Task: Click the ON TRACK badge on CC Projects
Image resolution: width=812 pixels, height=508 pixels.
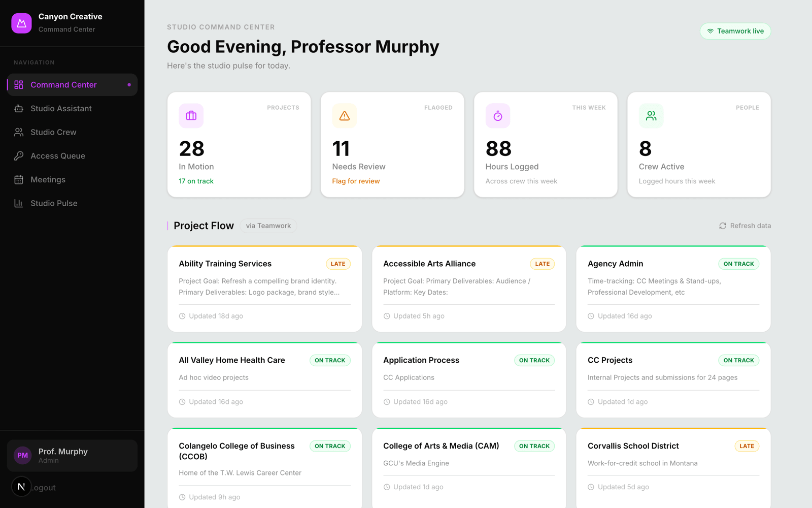Action: click(738, 360)
